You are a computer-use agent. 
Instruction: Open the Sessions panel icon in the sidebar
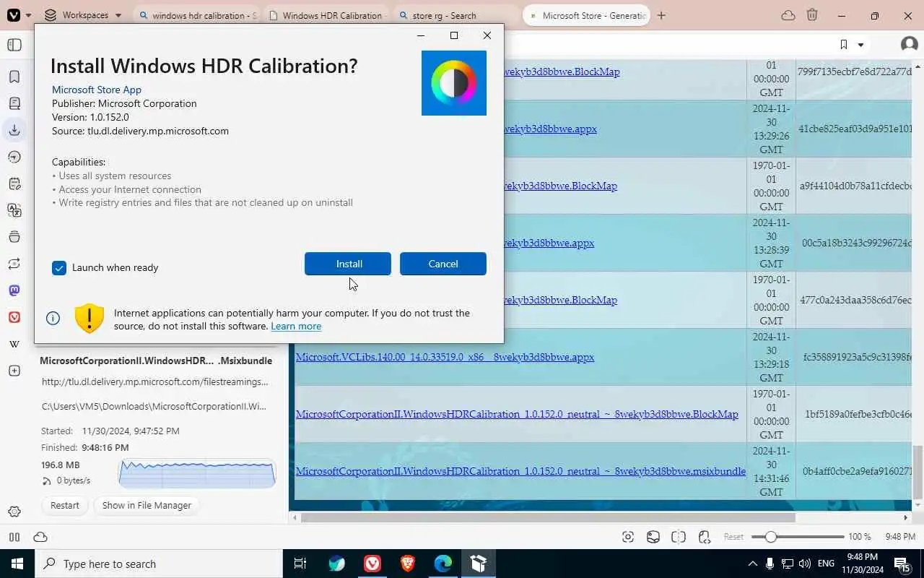click(x=14, y=264)
